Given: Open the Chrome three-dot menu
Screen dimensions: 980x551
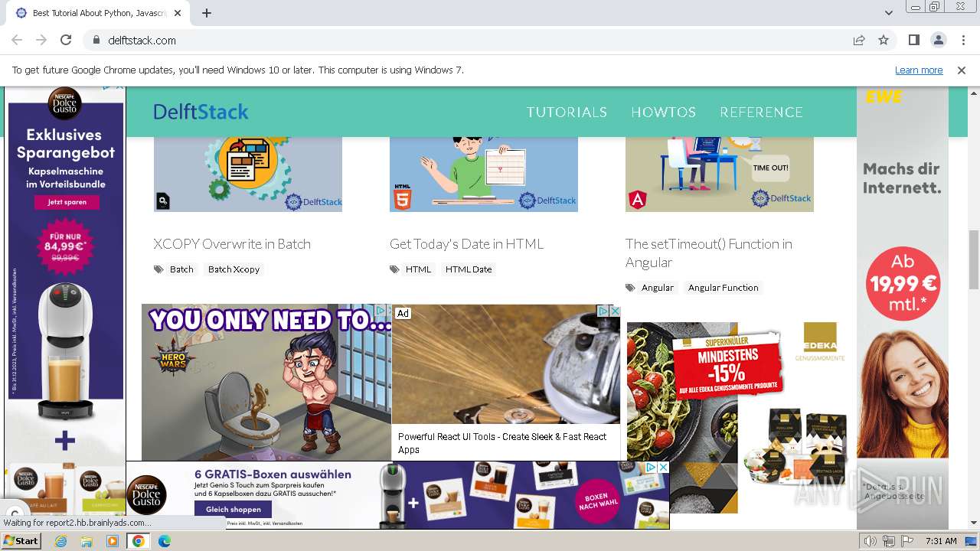Looking at the screenshot, I should pos(962,40).
